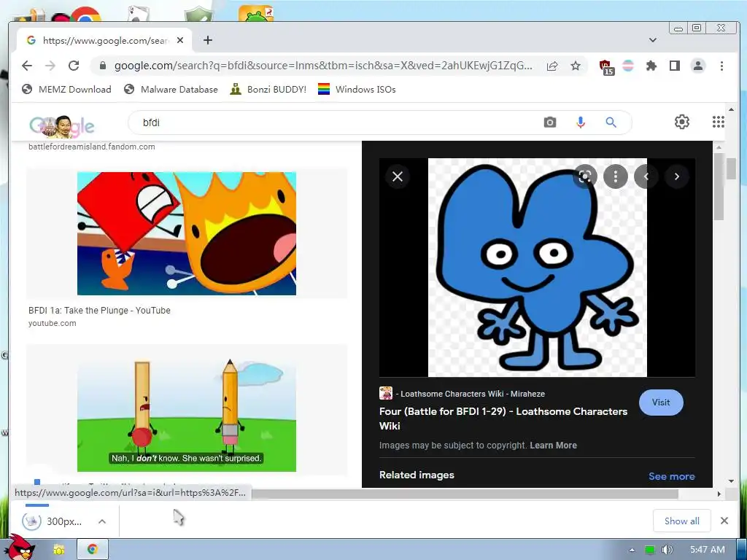Open 'Four (Battle for BFDI 1-29)' title link
The height and width of the screenshot is (560, 747).
[x=503, y=419]
